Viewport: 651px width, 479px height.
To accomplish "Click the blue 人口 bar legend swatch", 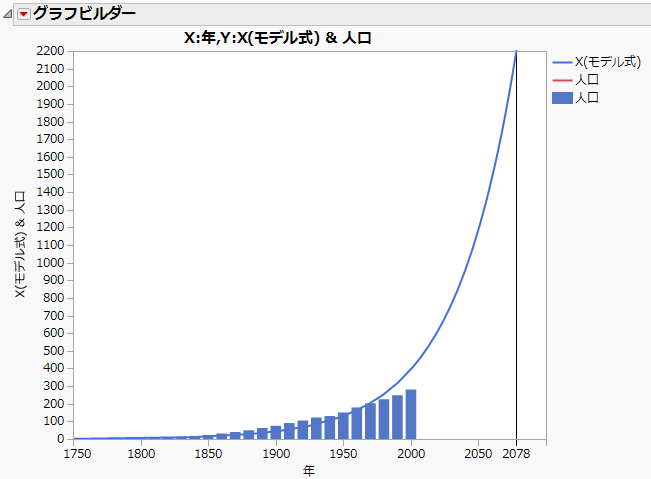I will pos(562,98).
